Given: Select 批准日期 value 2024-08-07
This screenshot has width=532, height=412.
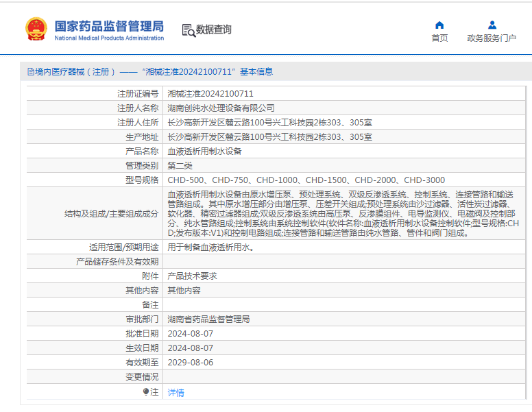Looking at the screenshot, I should [191, 334].
